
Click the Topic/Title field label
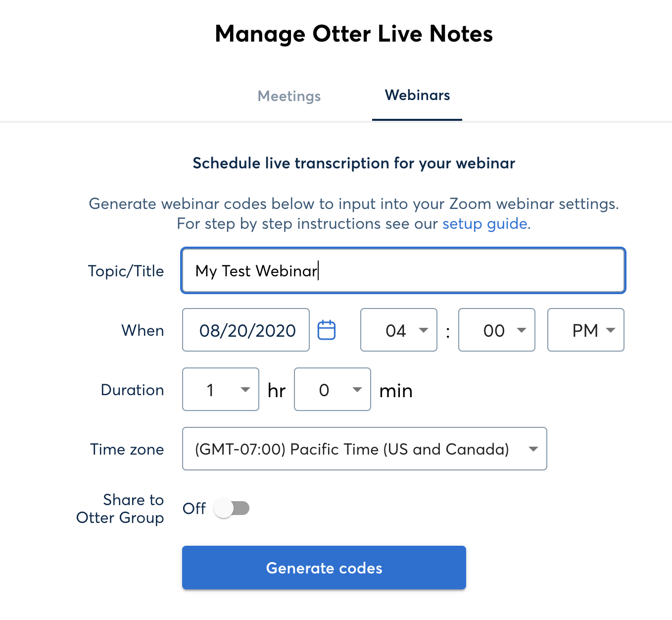pyautogui.click(x=126, y=271)
